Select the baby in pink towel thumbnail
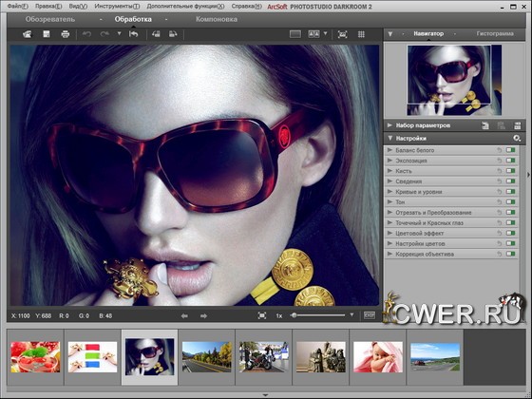Screen dimensions: 532x399 pos(378,357)
